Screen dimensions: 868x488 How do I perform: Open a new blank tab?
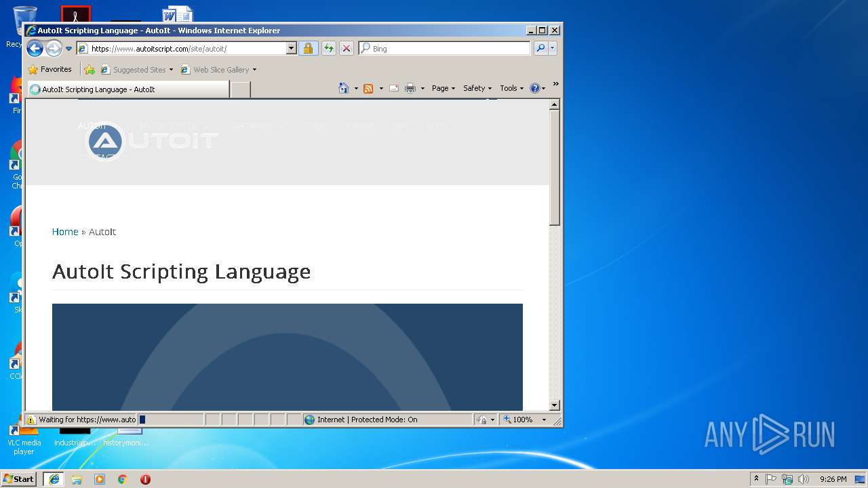click(x=240, y=89)
